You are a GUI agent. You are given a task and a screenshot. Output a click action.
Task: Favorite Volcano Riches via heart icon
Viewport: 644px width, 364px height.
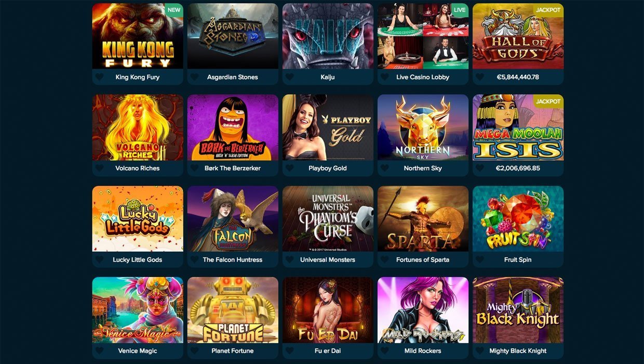100,168
